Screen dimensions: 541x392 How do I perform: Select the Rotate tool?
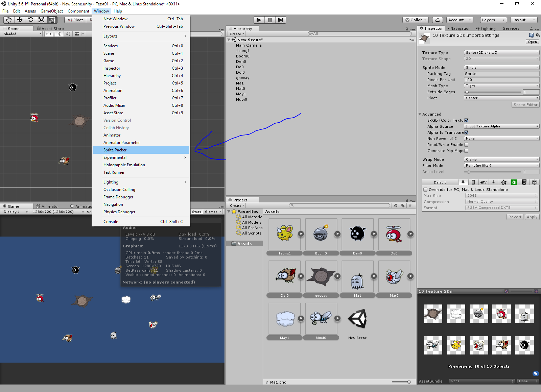coord(31,20)
